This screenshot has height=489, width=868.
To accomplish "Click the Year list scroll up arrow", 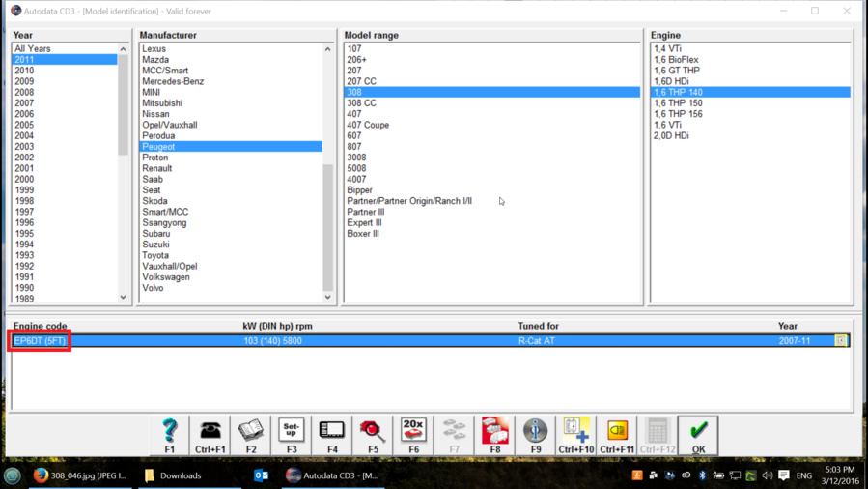I will point(123,48).
